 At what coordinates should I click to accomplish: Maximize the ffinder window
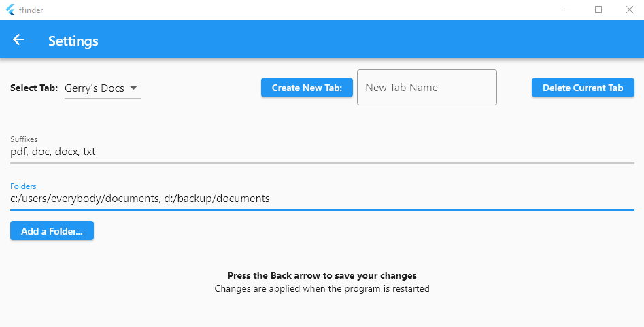[598, 10]
